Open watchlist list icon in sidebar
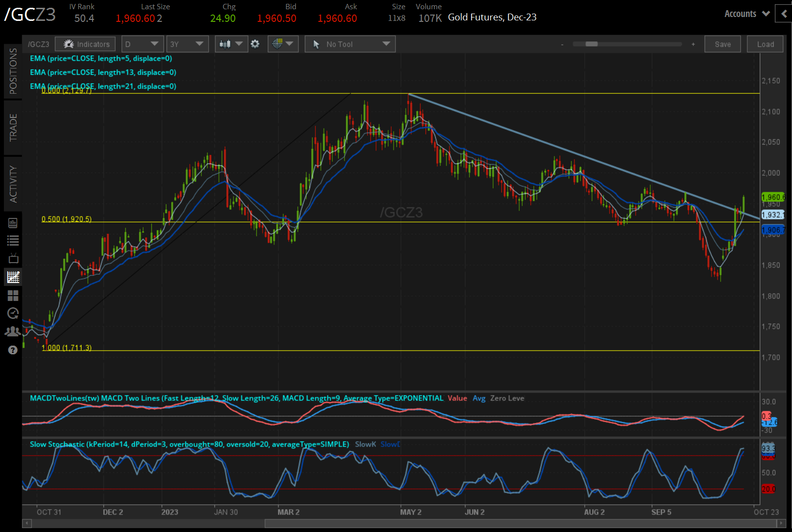 point(13,240)
